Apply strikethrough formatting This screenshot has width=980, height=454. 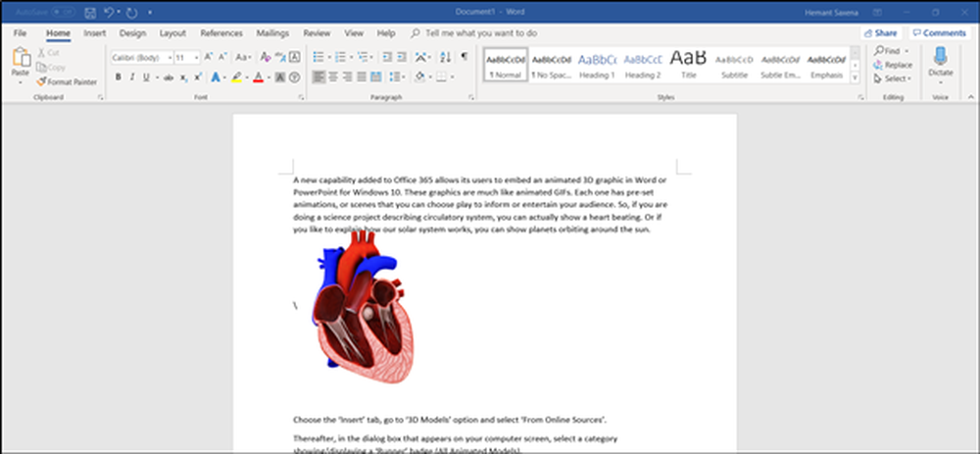pyautogui.click(x=169, y=76)
